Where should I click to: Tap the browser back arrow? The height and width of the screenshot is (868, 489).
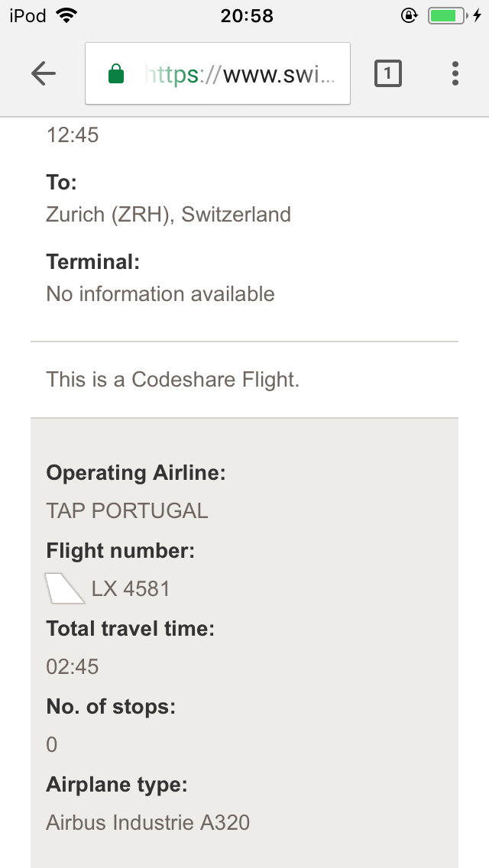[44, 73]
